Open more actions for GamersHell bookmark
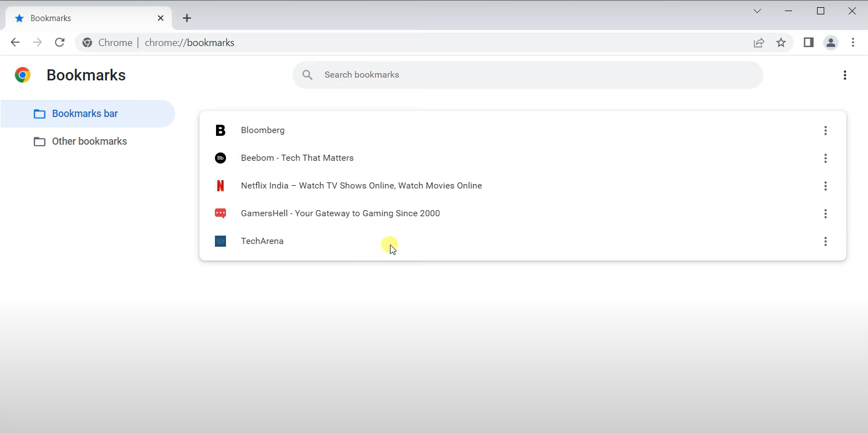Viewport: 868px width, 433px height. click(825, 214)
